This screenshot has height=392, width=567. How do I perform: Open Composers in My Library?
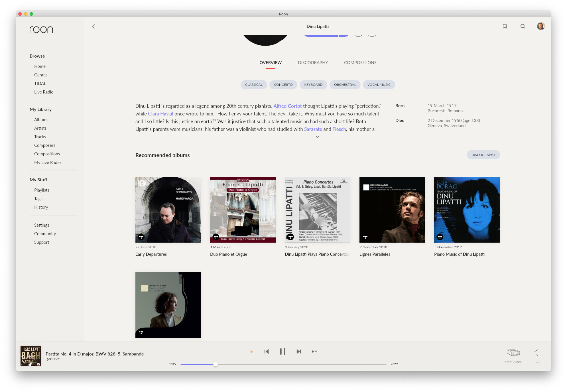(45, 145)
